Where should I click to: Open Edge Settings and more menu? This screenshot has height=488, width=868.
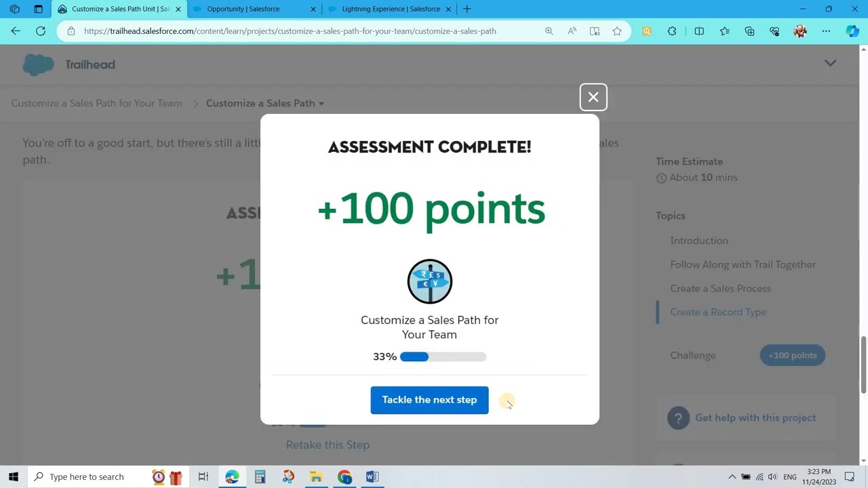[826, 31]
